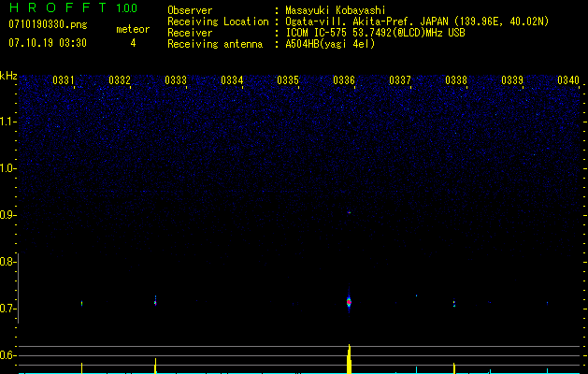Click the meteor count value 4
The image size is (588, 374).
pos(133,43)
